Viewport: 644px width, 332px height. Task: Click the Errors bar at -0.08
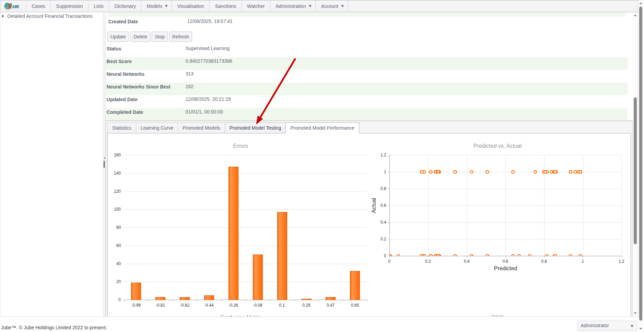coord(258,277)
